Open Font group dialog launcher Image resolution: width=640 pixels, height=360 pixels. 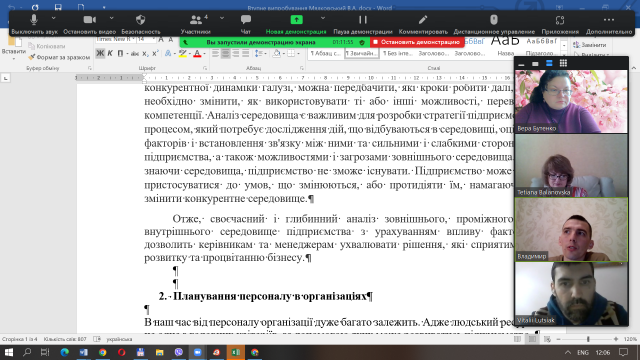pos(205,68)
